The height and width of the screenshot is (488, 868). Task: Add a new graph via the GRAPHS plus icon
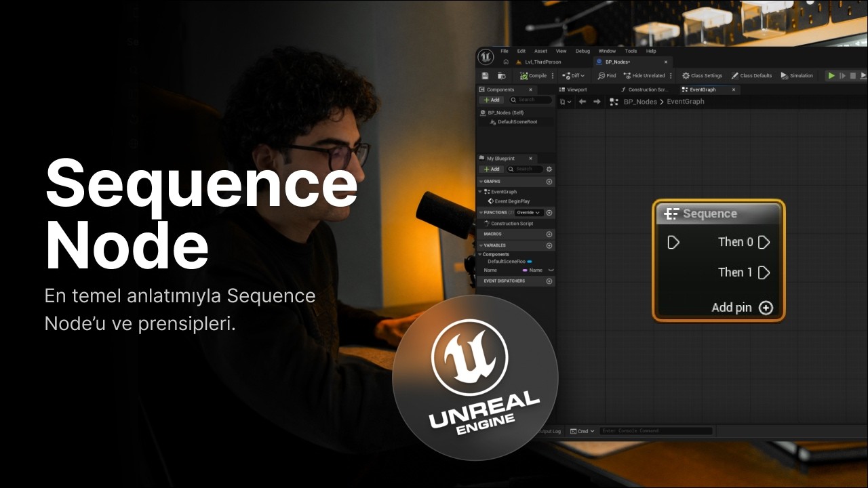(549, 182)
